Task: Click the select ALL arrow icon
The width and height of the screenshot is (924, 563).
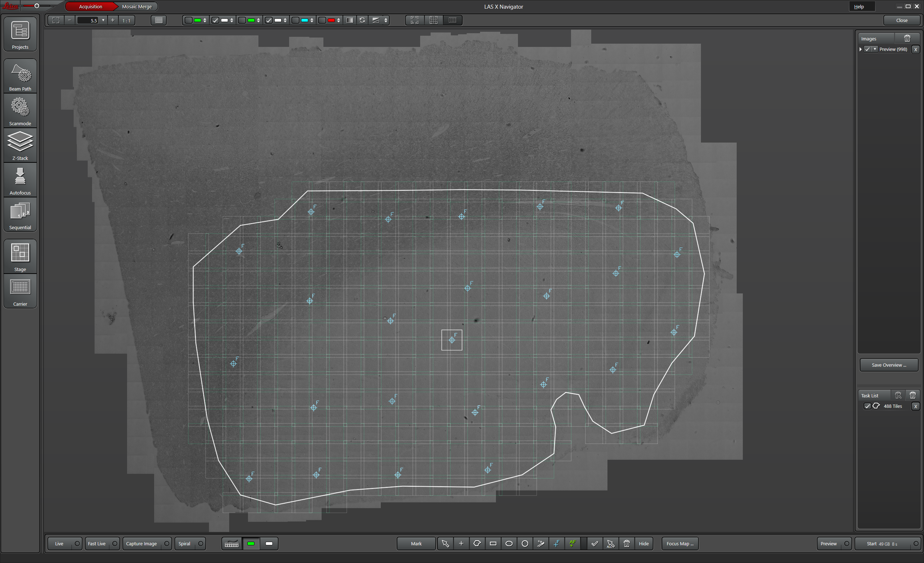Action: [x=610, y=544]
